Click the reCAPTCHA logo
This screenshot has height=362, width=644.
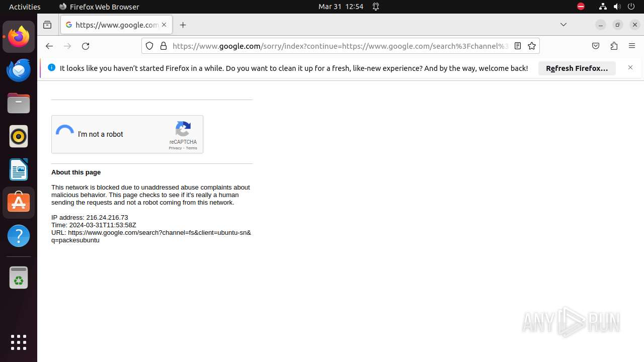(183, 129)
